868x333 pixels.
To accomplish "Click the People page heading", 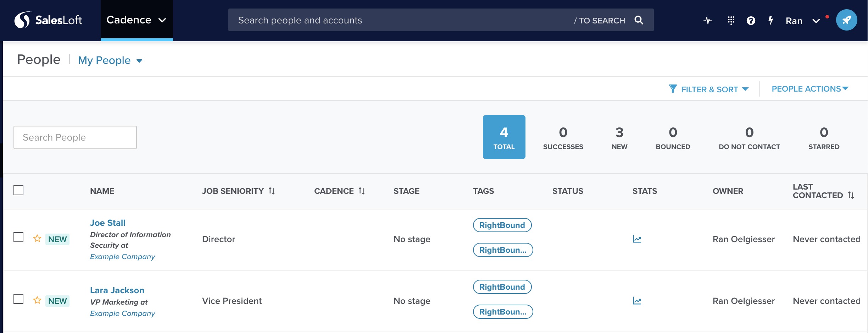I will [x=39, y=60].
